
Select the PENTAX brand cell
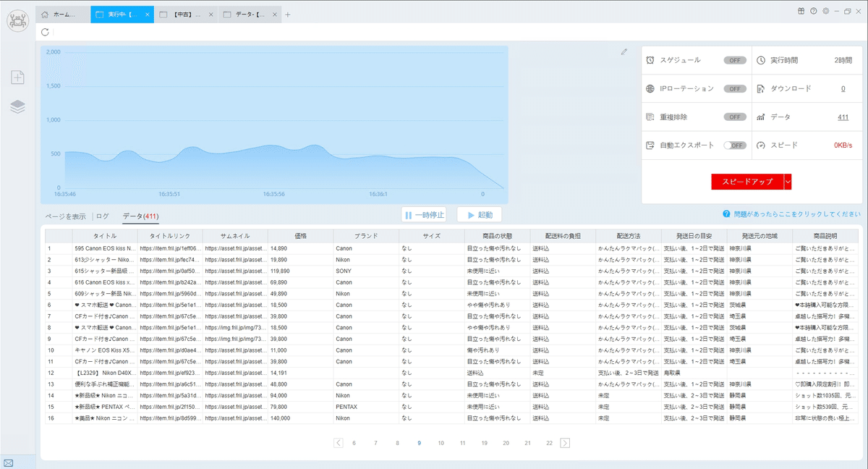coord(366,407)
